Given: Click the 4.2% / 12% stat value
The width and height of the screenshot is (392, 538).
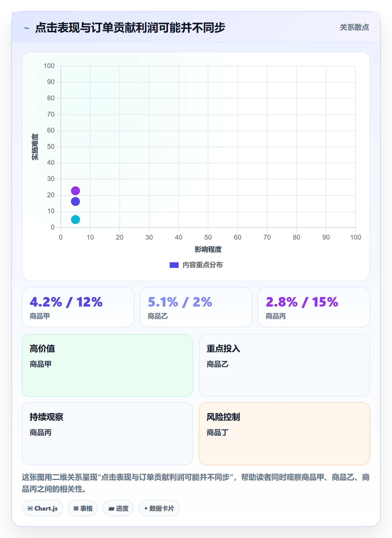Looking at the screenshot, I should pyautogui.click(x=66, y=302).
